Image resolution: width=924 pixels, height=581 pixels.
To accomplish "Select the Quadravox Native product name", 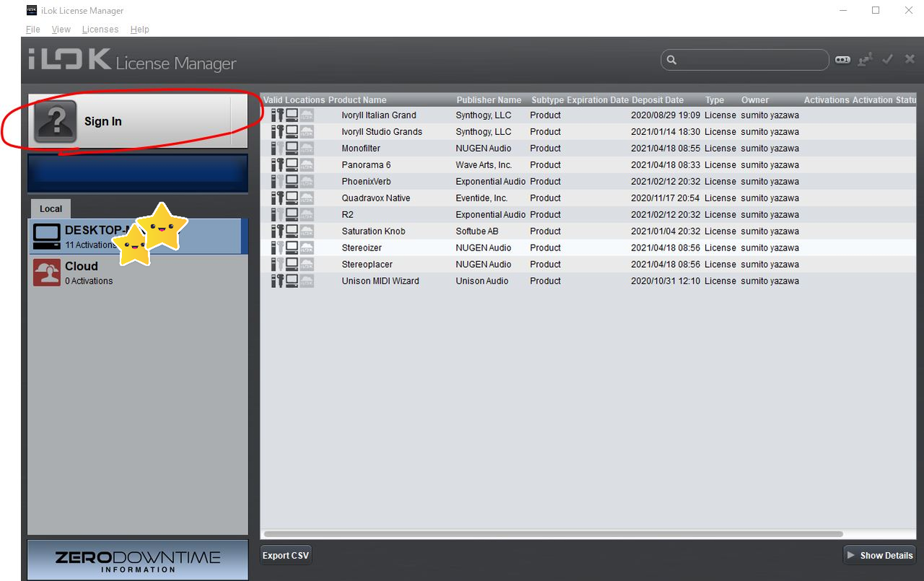I will (376, 198).
